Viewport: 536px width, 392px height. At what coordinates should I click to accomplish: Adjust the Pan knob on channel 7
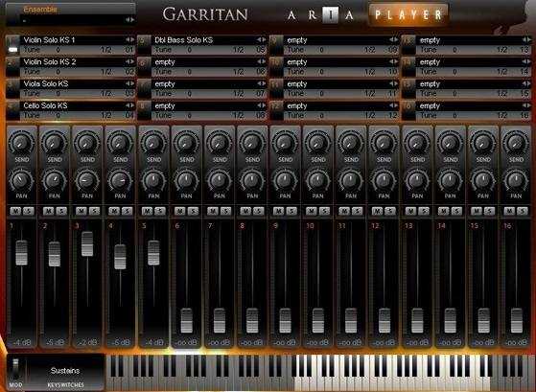[x=219, y=180]
